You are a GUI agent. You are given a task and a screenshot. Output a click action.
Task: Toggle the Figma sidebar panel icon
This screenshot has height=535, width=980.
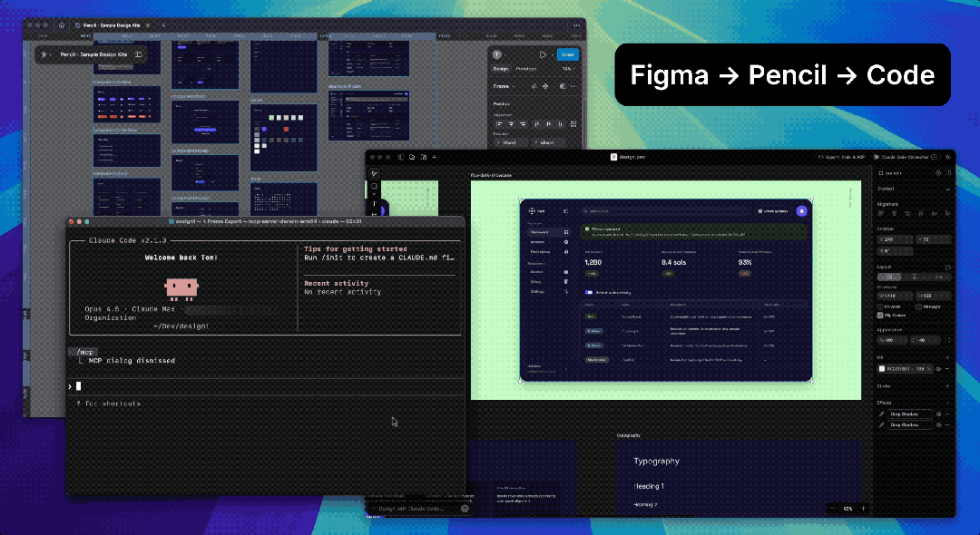pos(138,54)
